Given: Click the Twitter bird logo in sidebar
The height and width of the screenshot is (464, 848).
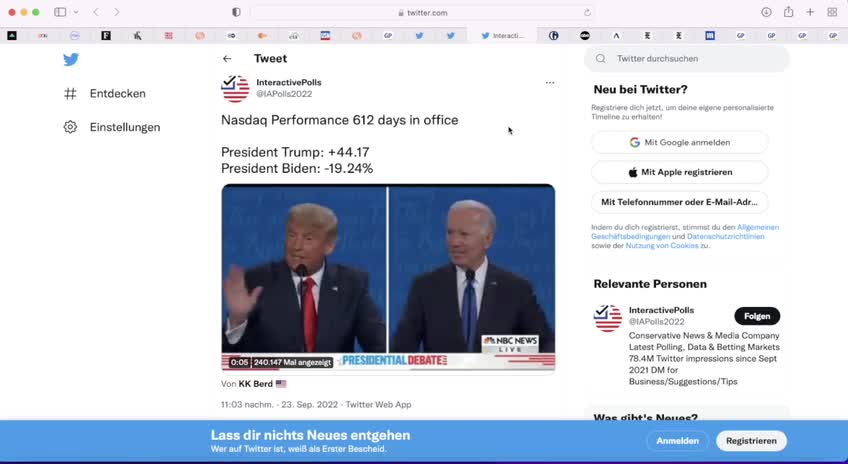Looking at the screenshot, I should [x=71, y=59].
